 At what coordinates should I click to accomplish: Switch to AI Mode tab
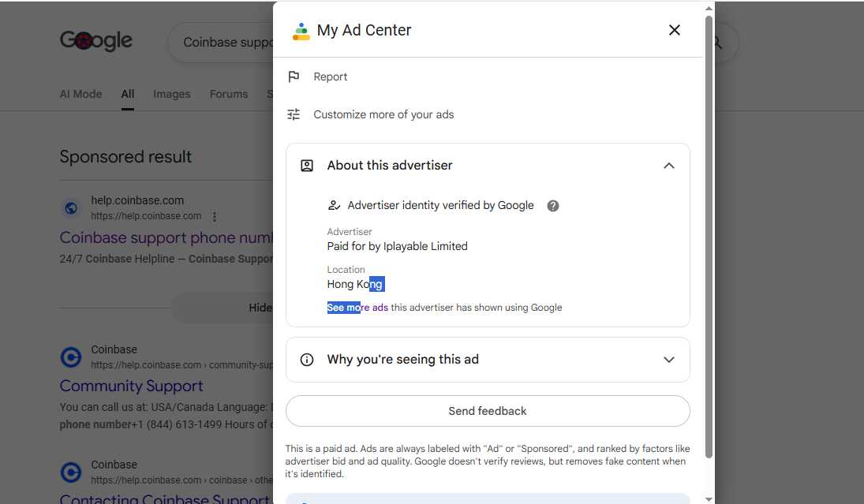click(80, 94)
